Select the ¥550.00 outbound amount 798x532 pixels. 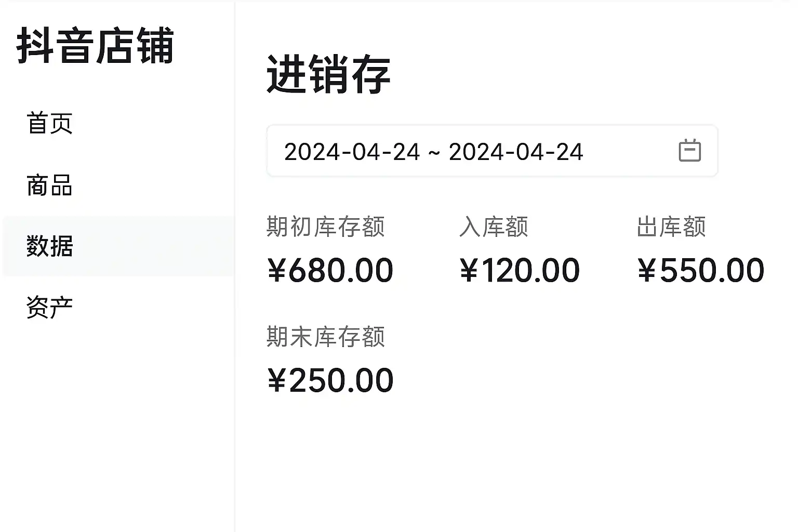[701, 271]
